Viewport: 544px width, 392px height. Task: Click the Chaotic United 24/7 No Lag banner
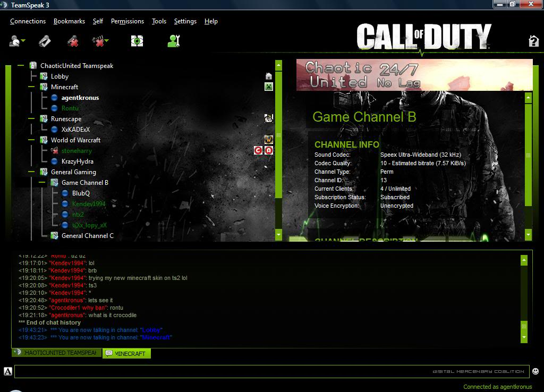point(414,75)
